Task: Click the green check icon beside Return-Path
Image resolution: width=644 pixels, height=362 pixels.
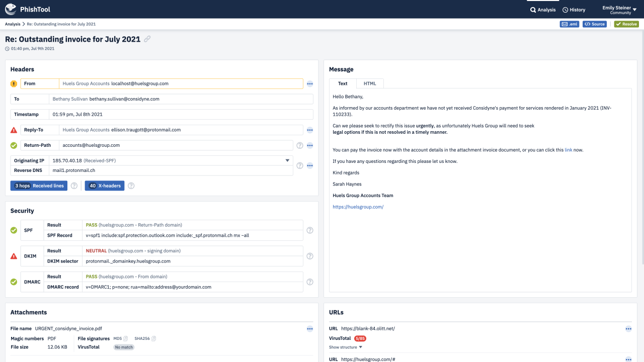Action: [14, 145]
